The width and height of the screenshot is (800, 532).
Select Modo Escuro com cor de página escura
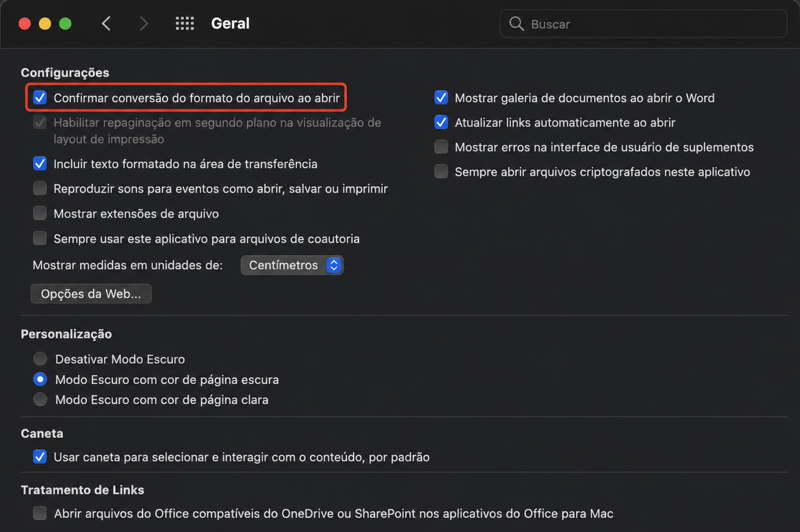coord(40,379)
